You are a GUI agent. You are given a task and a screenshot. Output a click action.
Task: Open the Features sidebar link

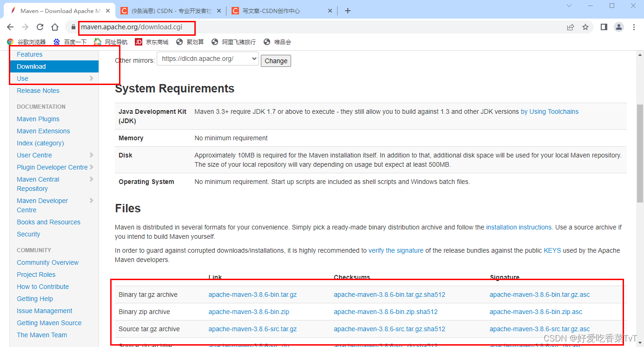tap(29, 54)
